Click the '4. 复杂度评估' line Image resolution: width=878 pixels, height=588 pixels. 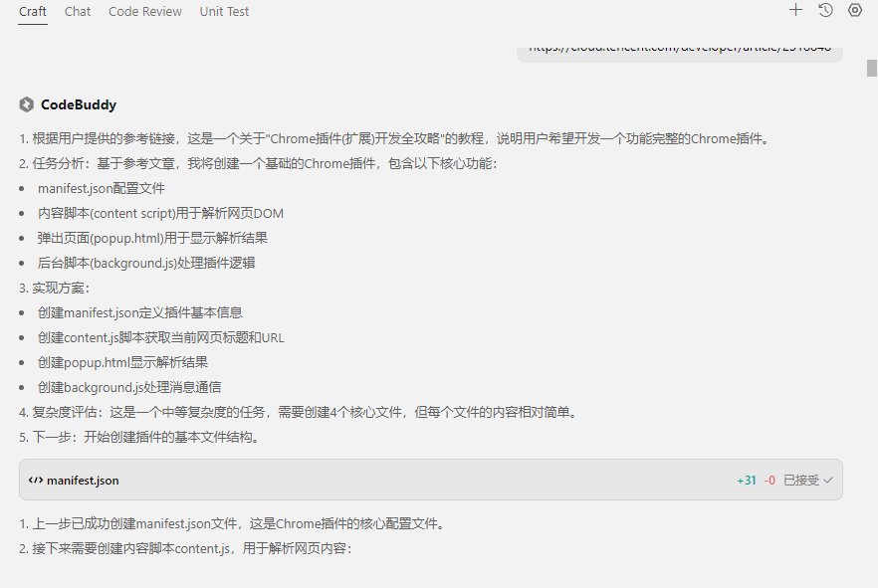click(299, 412)
